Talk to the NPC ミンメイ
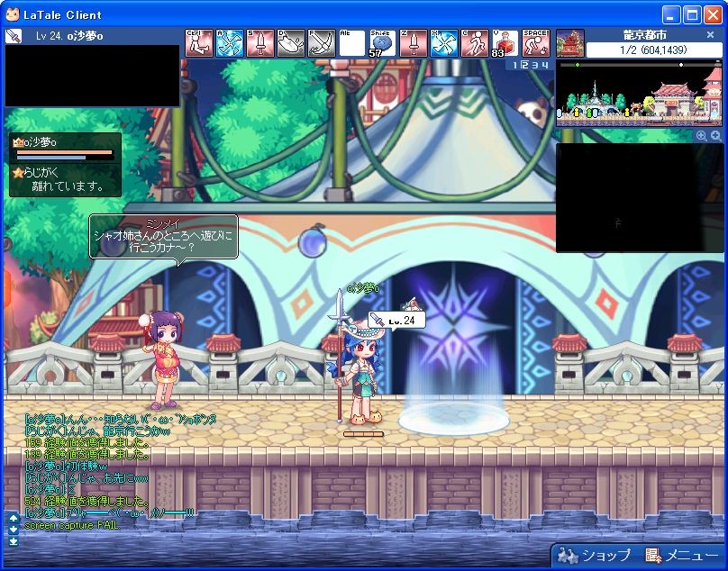This screenshot has width=728, height=571. tap(162, 359)
